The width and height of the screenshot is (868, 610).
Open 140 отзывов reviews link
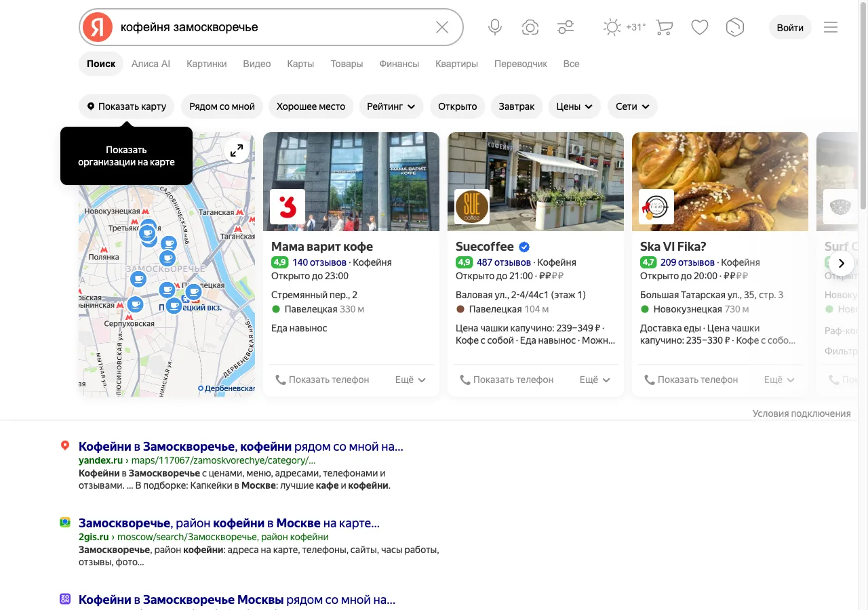319,262
